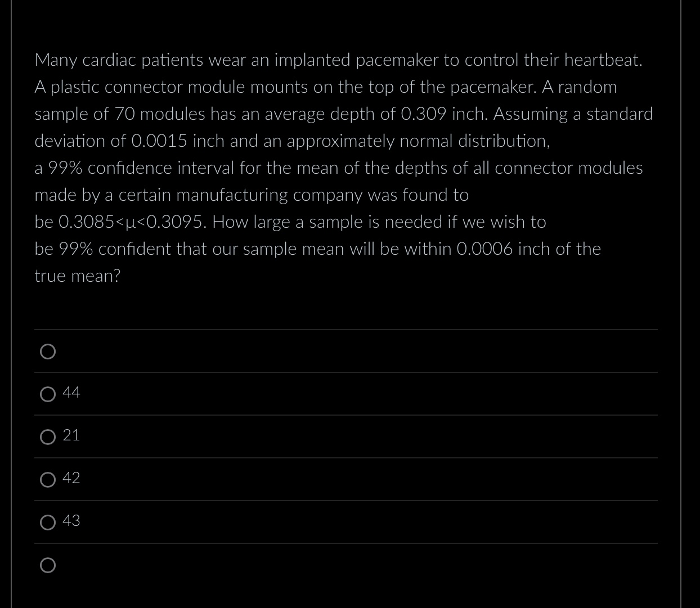Select the radio button for answer 21

coord(48,436)
